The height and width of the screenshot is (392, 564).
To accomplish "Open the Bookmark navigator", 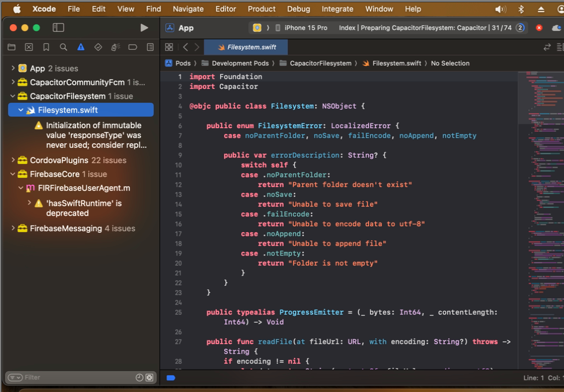I will click(x=46, y=47).
